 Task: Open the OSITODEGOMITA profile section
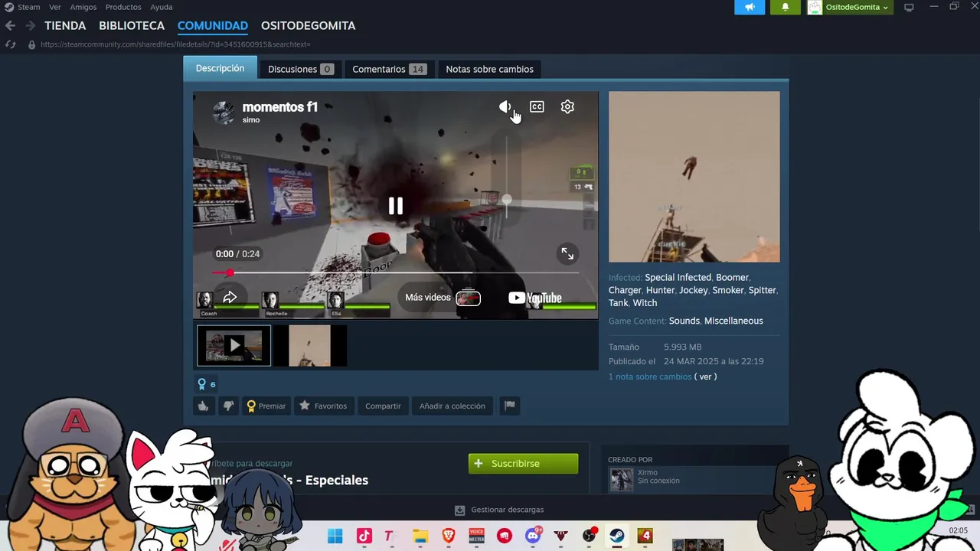point(308,25)
